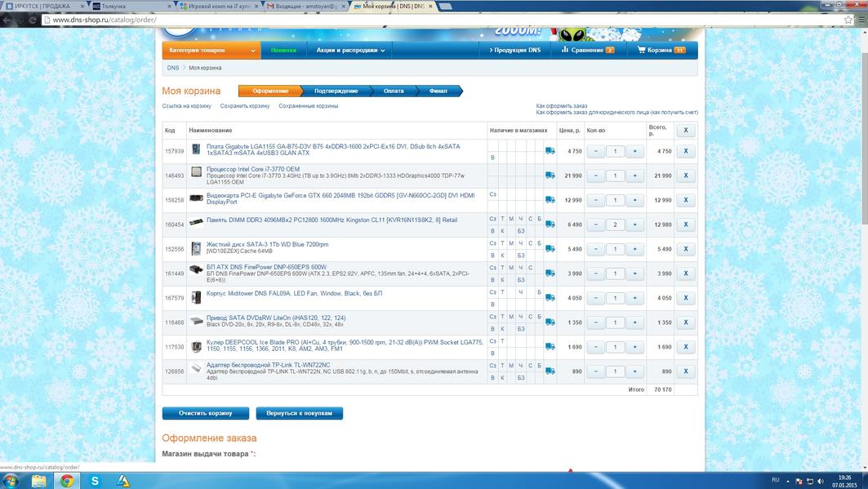Remove Kingston DDR3 memory from cart
This screenshot has width=868, height=489.
686,224
